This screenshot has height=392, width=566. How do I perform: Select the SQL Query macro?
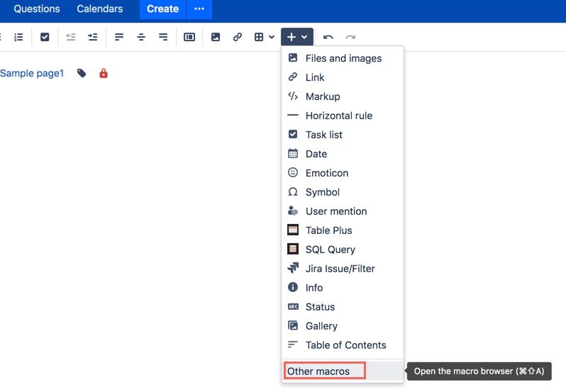click(342, 250)
